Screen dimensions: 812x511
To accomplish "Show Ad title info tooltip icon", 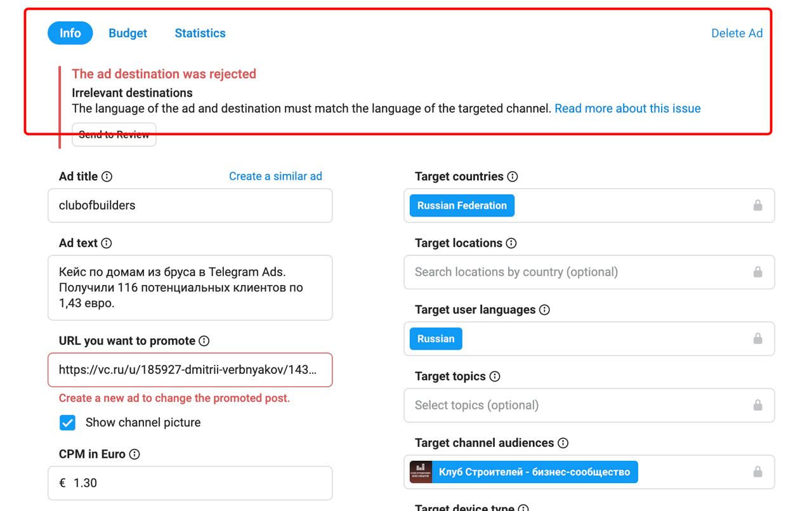I will point(107,176).
